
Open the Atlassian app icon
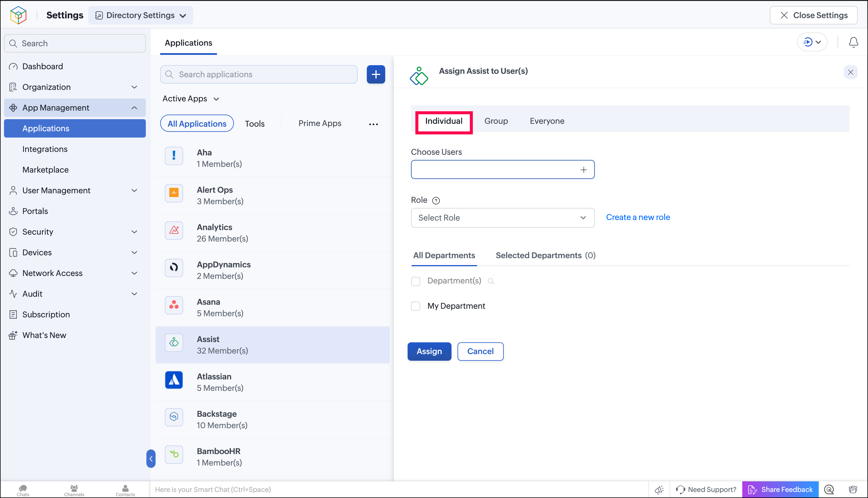coord(174,380)
